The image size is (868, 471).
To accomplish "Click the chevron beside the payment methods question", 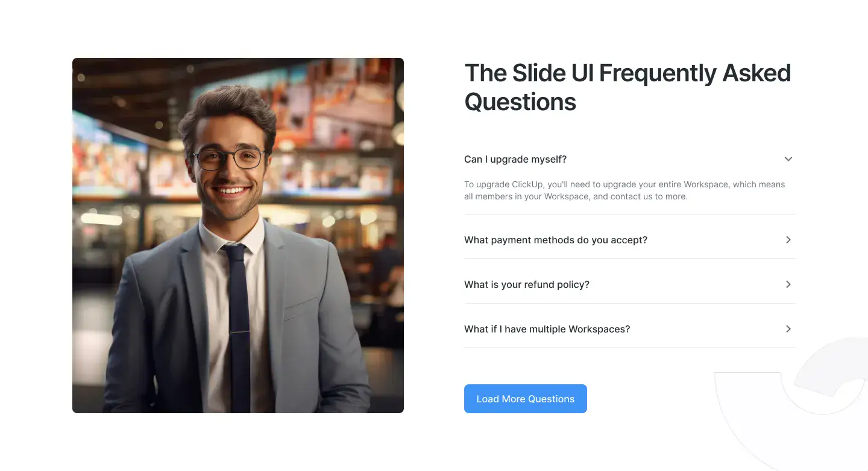I will point(788,240).
